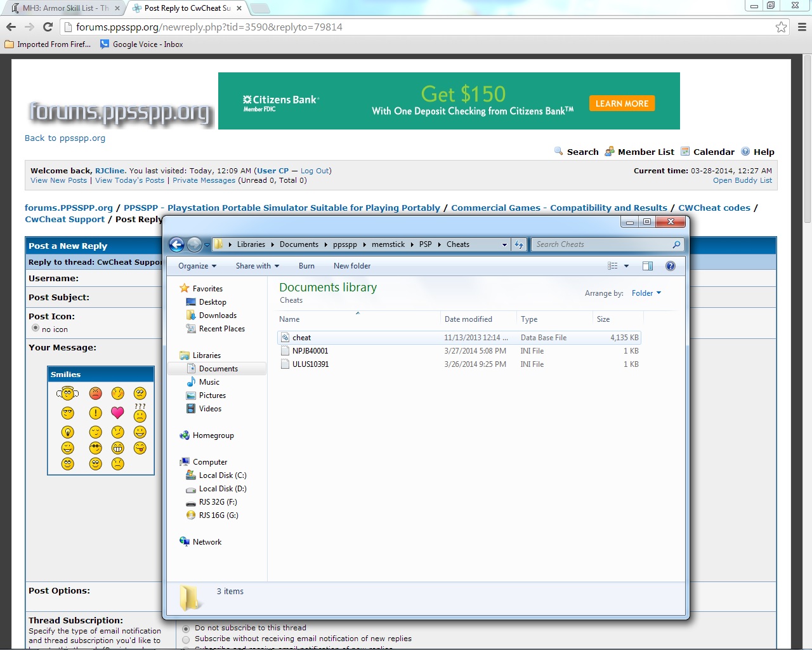Screen dimensions: 812x650
Task: Click the Explorer back navigation arrow
Action: coord(177,244)
